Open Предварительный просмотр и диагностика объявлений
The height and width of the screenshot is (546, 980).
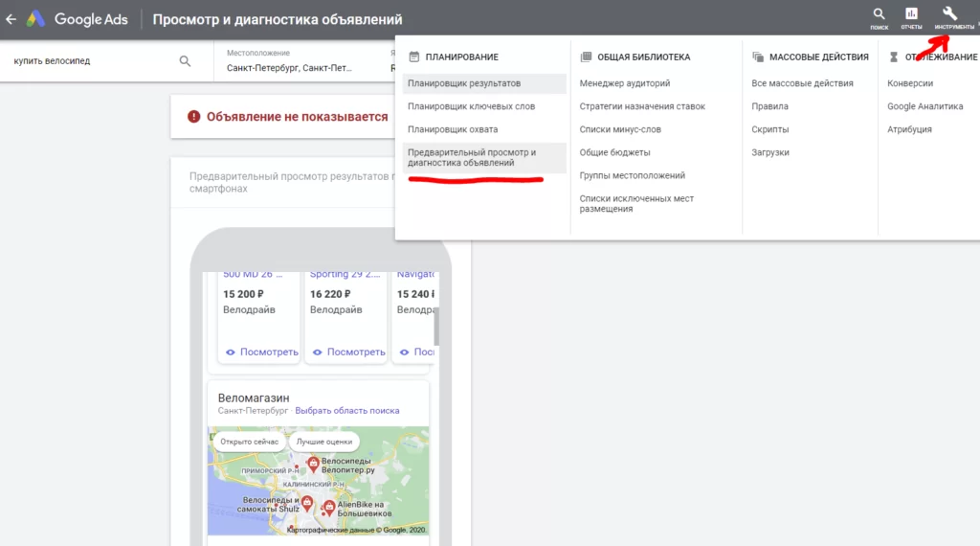coord(472,158)
